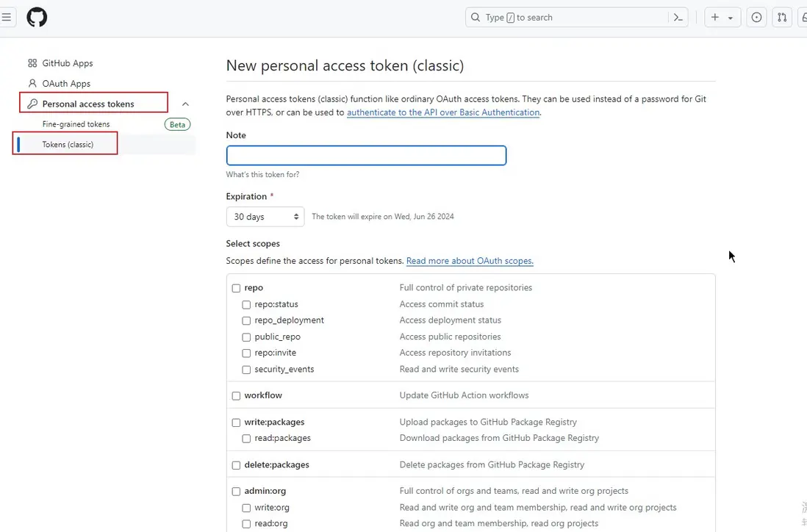Open the hamburger navigation menu

[x=7, y=18]
